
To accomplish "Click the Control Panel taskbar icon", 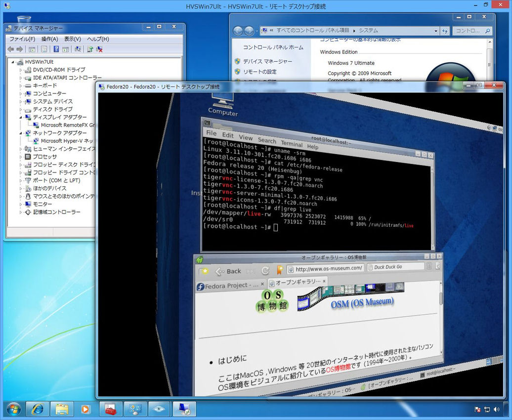I will click(135, 409).
